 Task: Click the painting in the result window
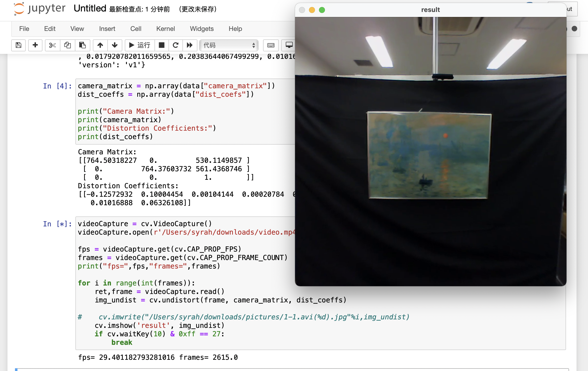(x=429, y=155)
